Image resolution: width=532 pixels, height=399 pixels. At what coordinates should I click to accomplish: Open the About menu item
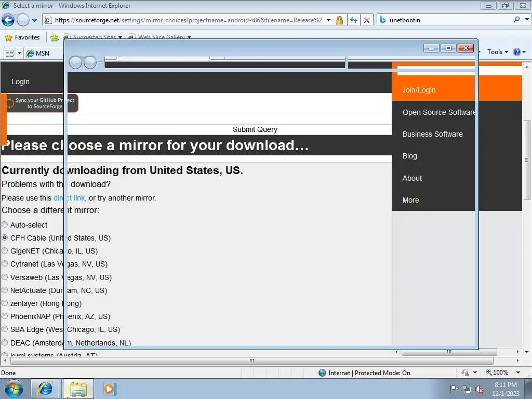click(x=412, y=178)
